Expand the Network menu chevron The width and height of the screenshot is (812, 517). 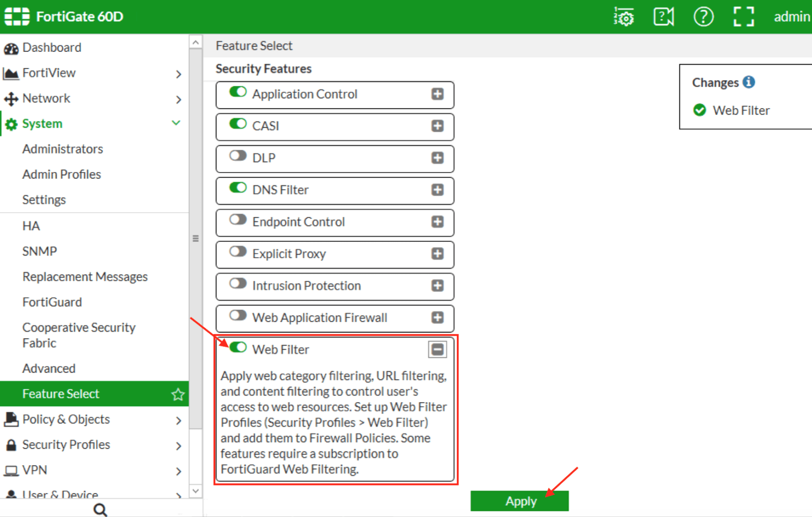click(178, 100)
